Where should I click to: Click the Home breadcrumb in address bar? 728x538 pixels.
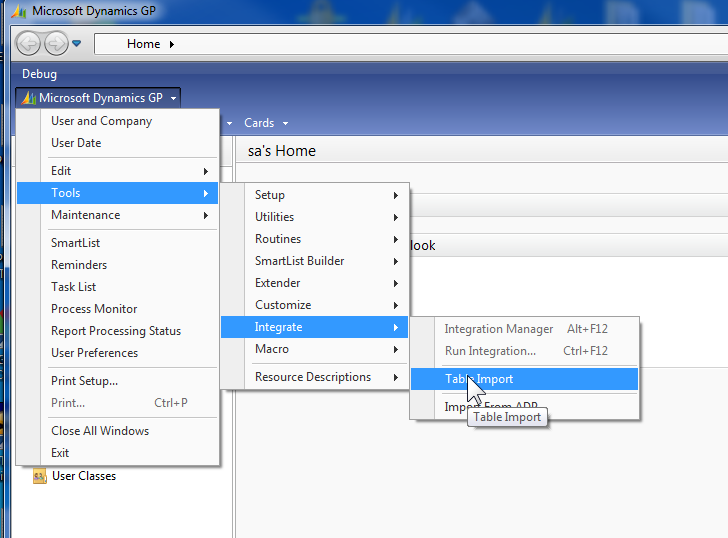pos(143,44)
